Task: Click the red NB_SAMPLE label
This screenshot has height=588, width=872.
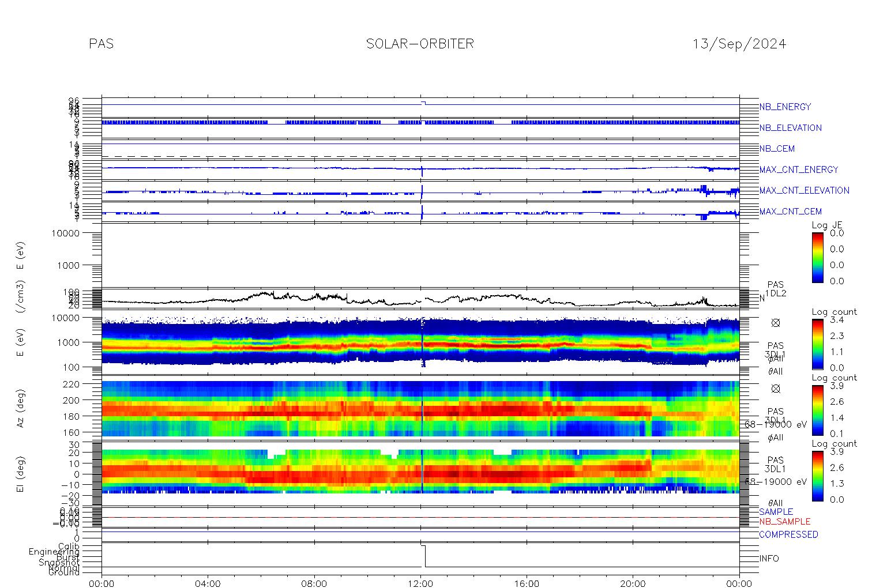Action: coord(784,522)
